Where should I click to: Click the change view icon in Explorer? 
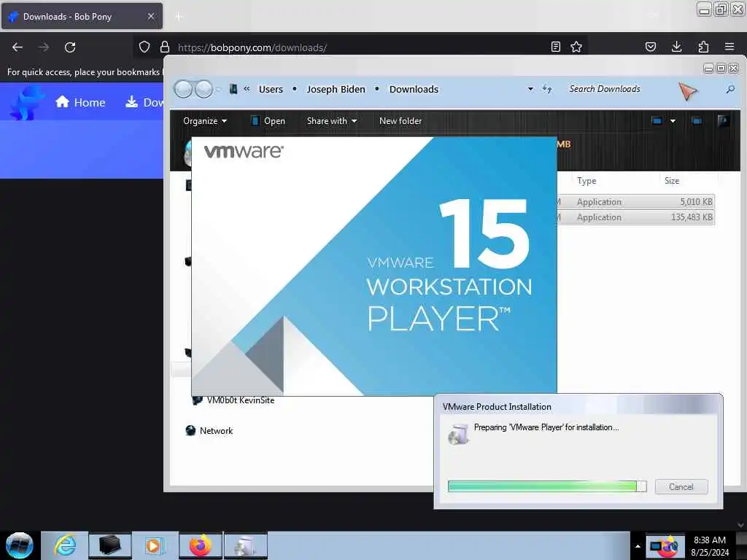coord(657,121)
